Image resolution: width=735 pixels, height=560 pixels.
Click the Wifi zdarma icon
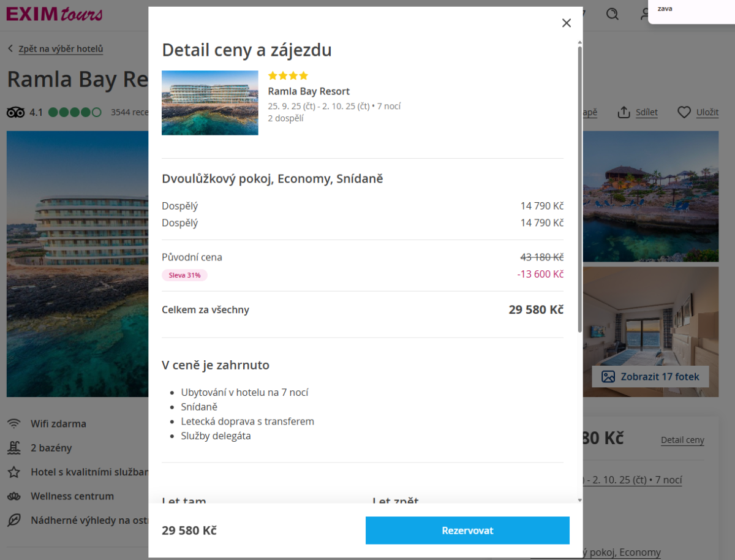point(13,424)
